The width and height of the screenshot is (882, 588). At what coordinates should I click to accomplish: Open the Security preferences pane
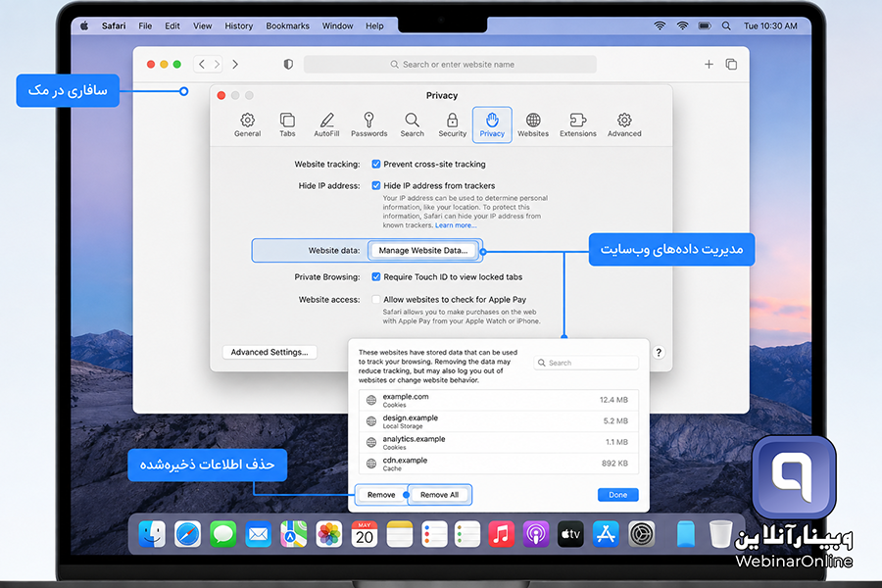coord(452,124)
